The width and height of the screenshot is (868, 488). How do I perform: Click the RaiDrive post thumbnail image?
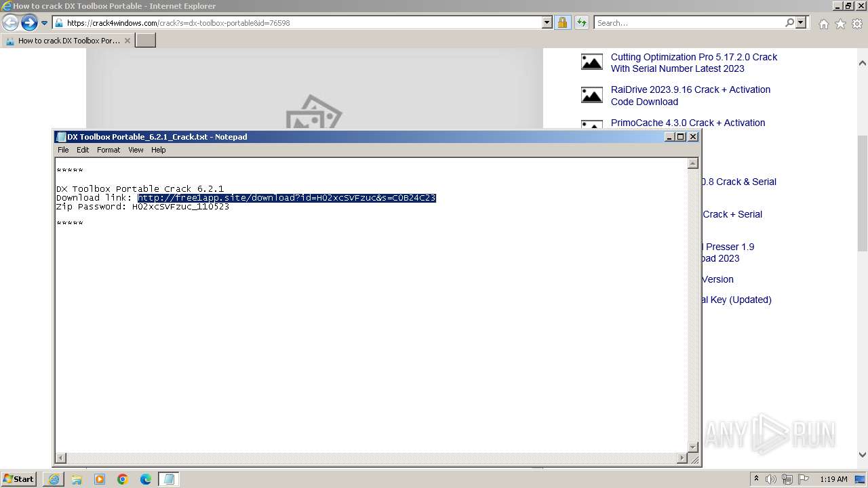click(x=591, y=94)
